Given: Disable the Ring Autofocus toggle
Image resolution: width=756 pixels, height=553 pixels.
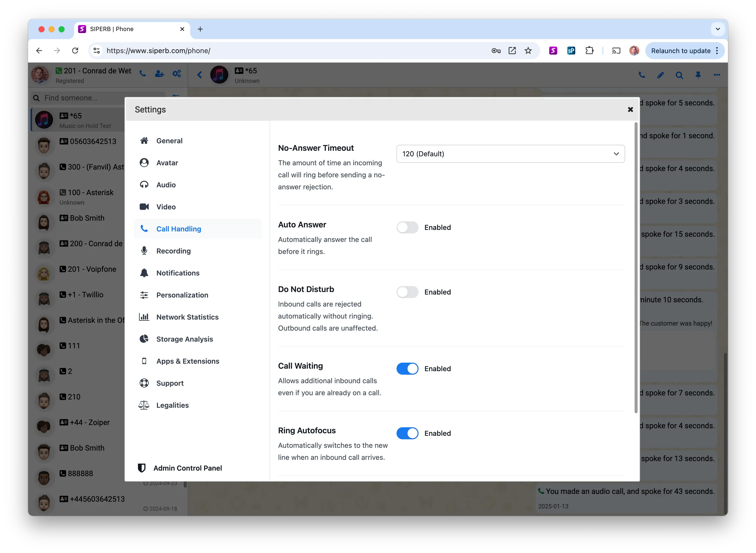Looking at the screenshot, I should pos(407,434).
